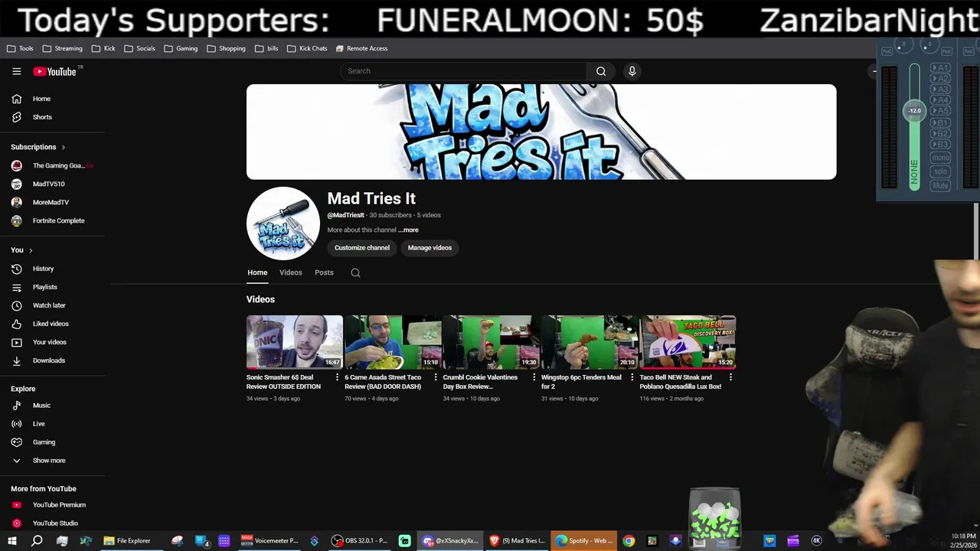Open Remote Access bookmark

[x=361, y=48]
